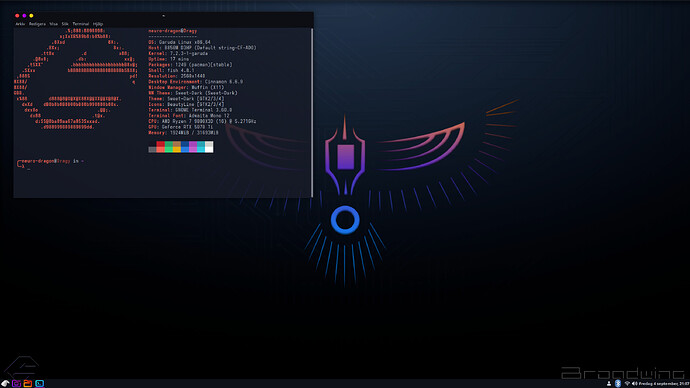Click the 'Kernel' info line
Image resolution: width=690 pixels, height=388 pixels.
pyautogui.click(x=178, y=53)
